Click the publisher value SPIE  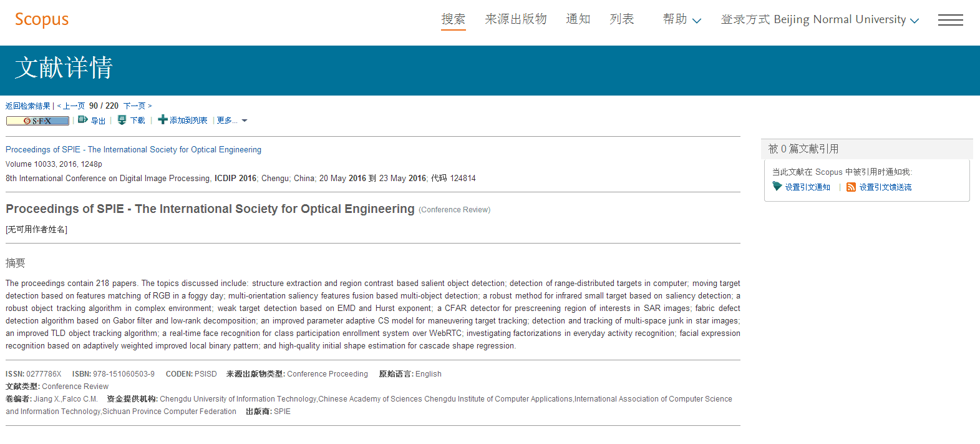283,412
